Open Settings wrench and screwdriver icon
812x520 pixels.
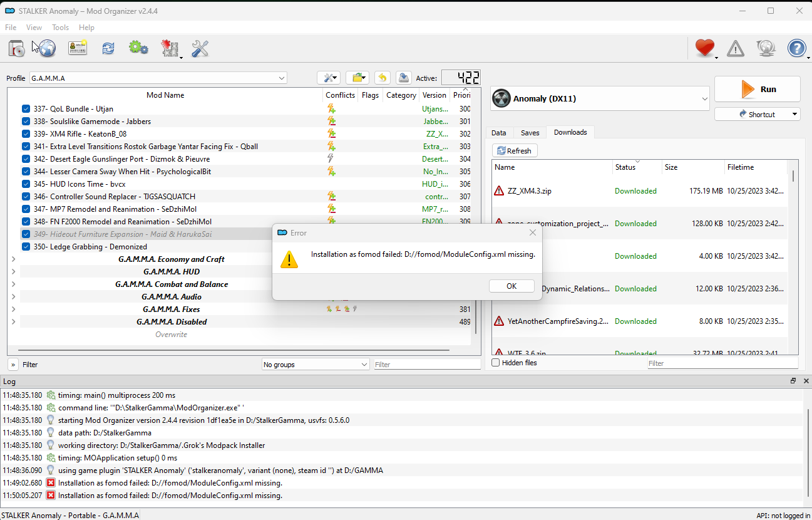click(200, 48)
